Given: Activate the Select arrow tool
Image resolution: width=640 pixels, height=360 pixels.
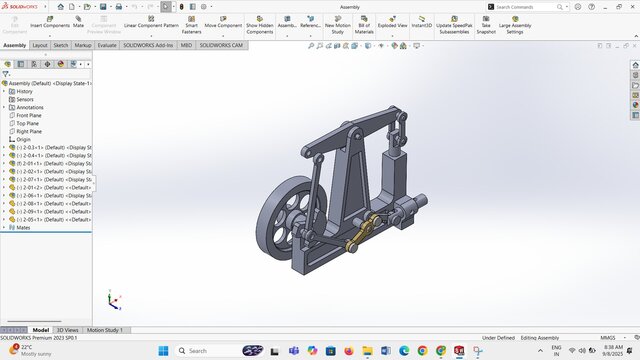Looking at the screenshot, I should tap(166, 7).
